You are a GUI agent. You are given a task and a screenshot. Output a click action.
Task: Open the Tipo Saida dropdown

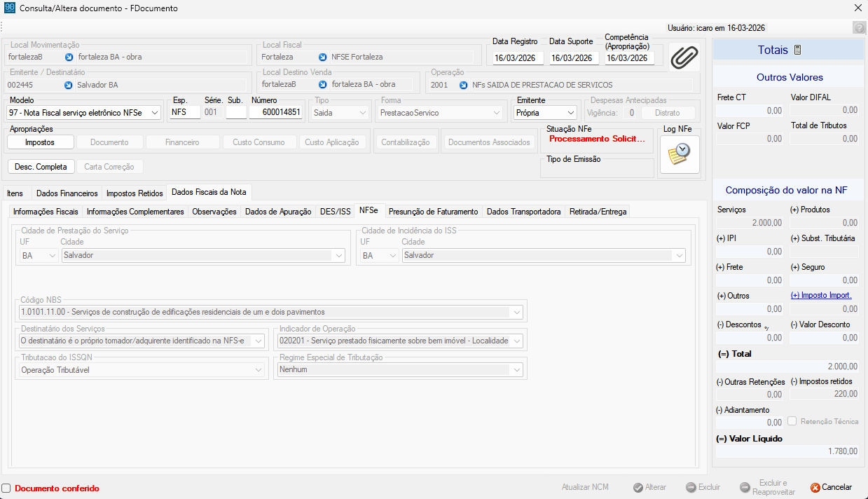click(363, 112)
